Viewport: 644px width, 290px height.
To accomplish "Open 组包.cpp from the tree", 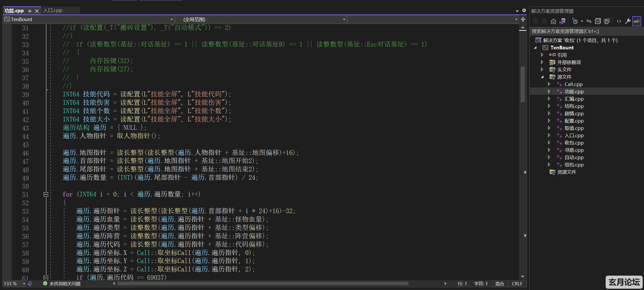I will [574, 165].
